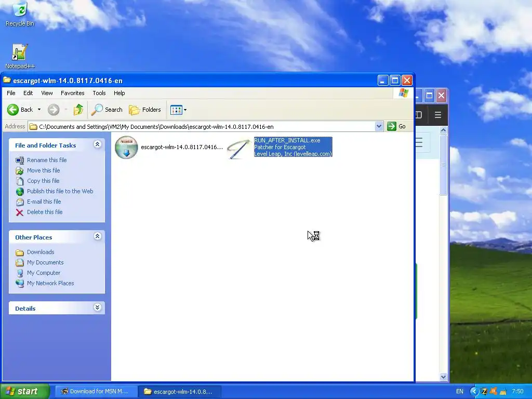532x399 pixels.
Task: Click the globe Publish icon
Action: tap(20, 192)
